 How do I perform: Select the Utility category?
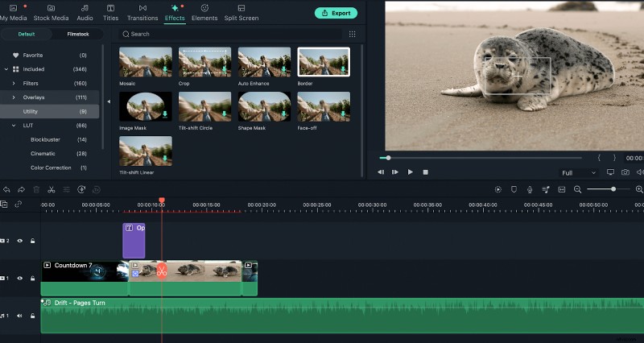click(x=49, y=111)
